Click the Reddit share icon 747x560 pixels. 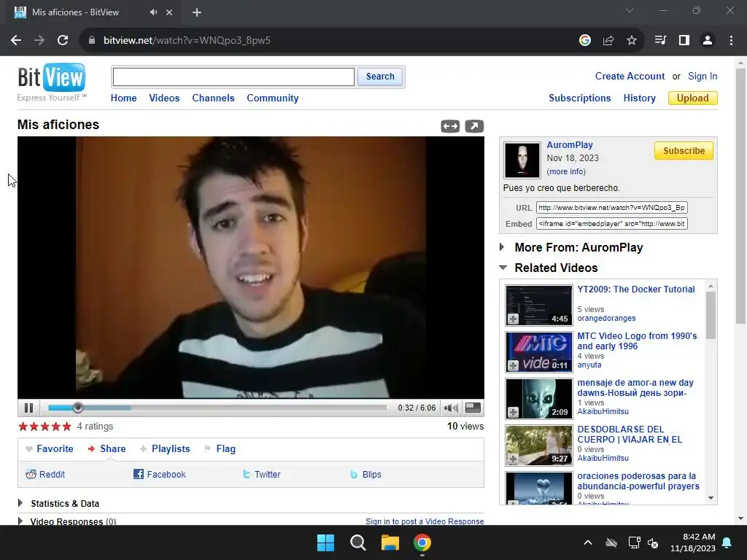31,474
